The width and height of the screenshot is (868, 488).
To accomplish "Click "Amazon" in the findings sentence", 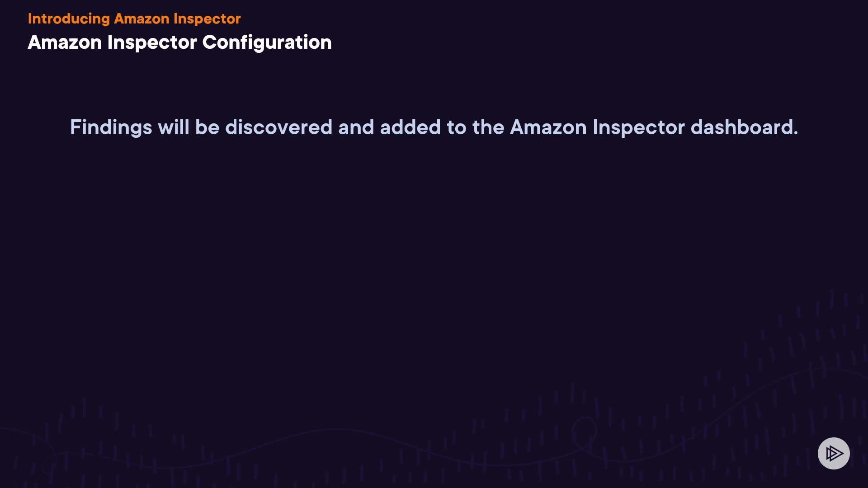I will [x=548, y=127].
